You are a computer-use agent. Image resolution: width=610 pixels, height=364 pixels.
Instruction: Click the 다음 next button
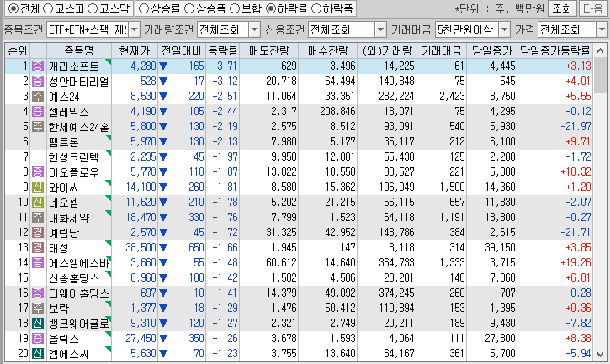[592, 8]
